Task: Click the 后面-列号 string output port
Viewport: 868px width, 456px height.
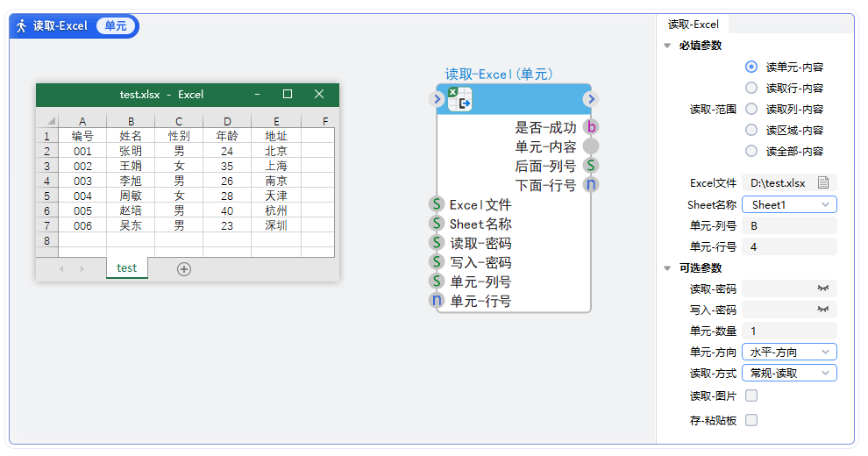Action: [591, 165]
